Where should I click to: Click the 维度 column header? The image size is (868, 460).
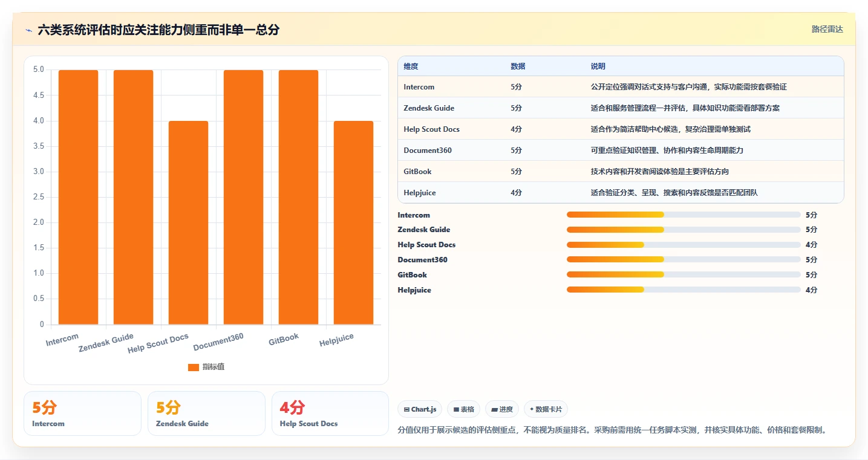[x=411, y=66]
